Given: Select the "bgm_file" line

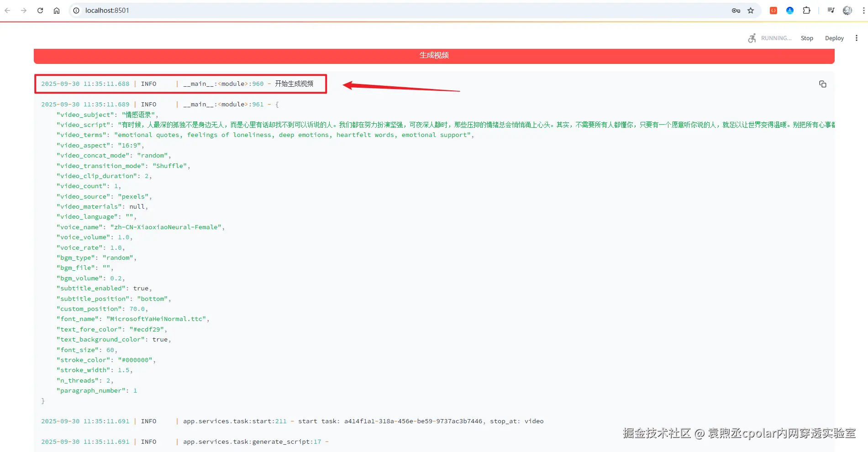Looking at the screenshot, I should point(85,268).
